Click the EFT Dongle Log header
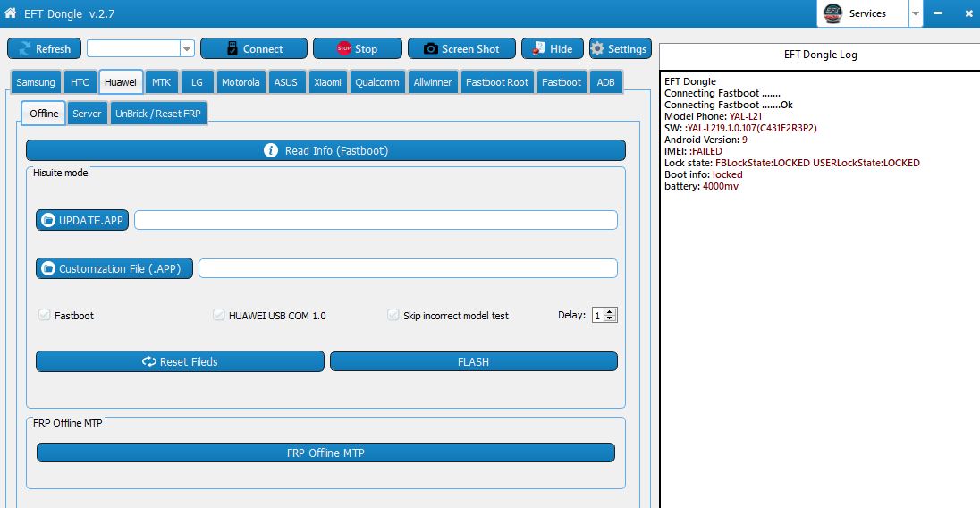 click(x=820, y=55)
